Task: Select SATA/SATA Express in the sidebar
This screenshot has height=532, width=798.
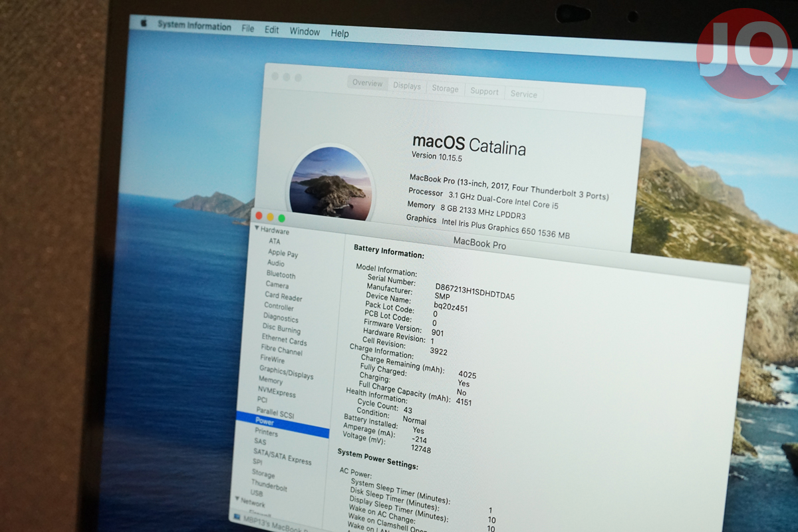Action: [x=282, y=456]
